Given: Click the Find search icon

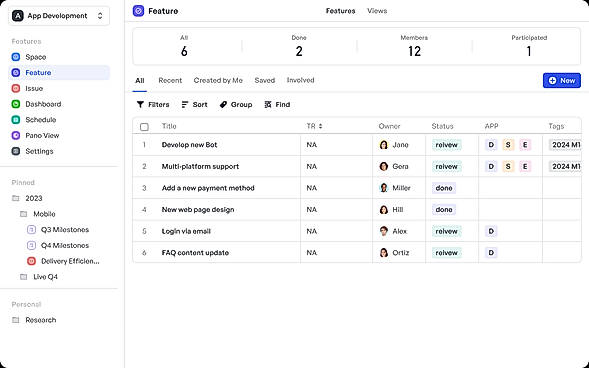Looking at the screenshot, I should tap(268, 104).
